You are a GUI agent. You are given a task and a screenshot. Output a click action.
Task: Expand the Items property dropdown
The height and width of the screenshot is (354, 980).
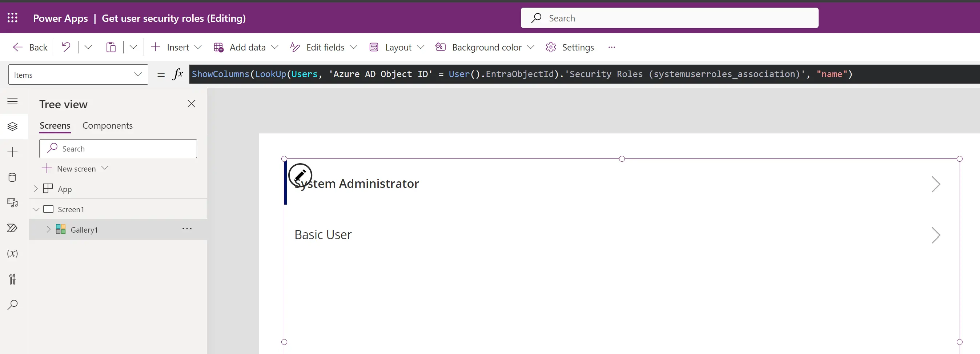tap(138, 75)
